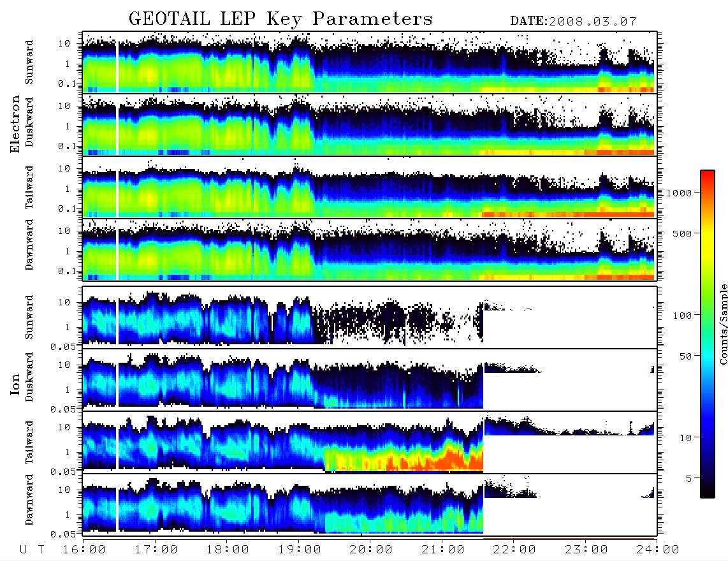Click the Electron Tailward spectrogram panel

370,187
